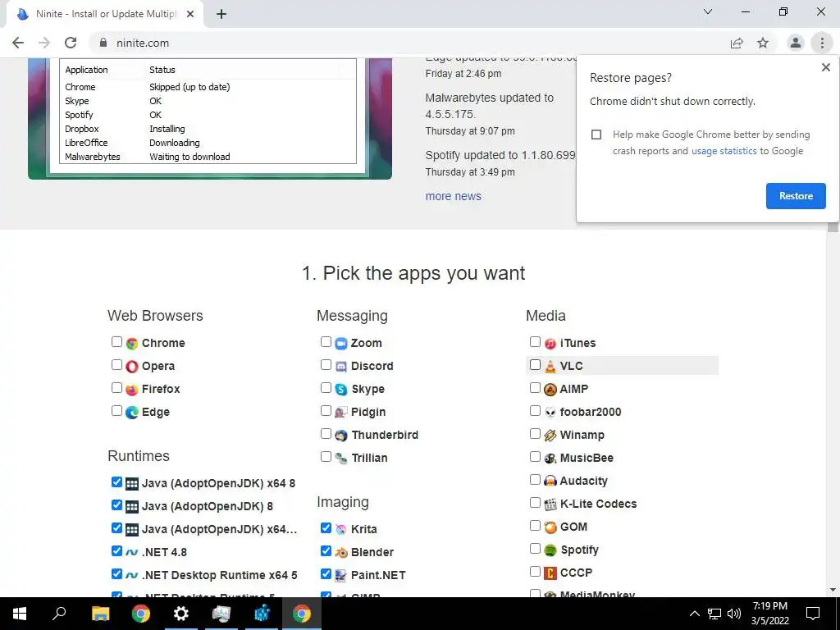Viewport: 840px width, 630px height.
Task: Tick the Chrome checkbox
Action: (x=116, y=342)
